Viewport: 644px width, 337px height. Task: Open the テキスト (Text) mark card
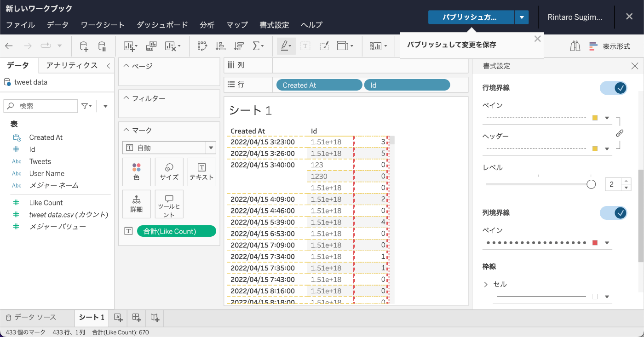[x=201, y=172]
